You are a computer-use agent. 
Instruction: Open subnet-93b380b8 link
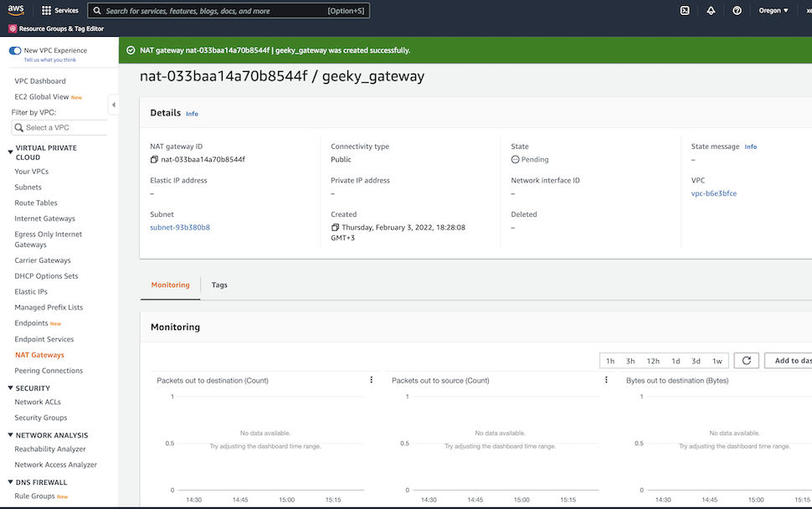(x=180, y=228)
